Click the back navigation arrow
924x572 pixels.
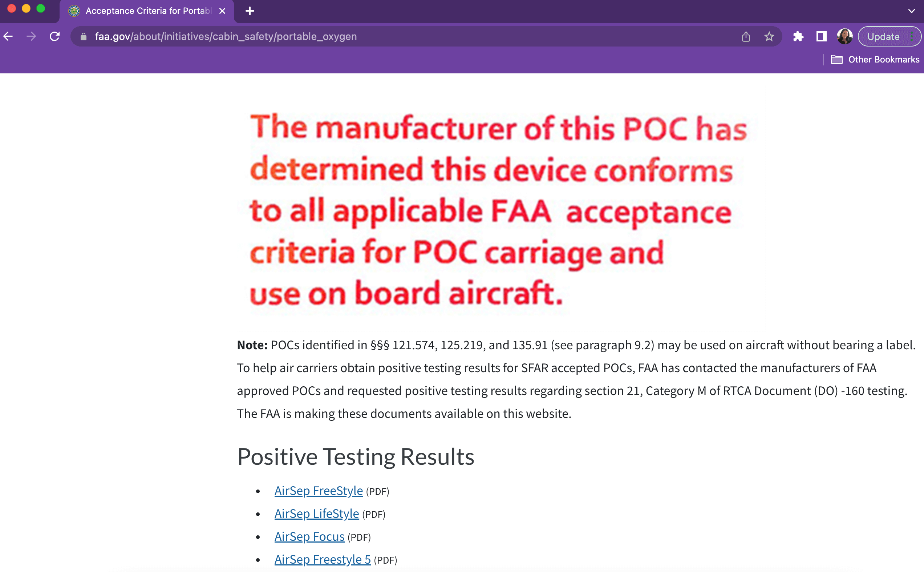tap(10, 36)
